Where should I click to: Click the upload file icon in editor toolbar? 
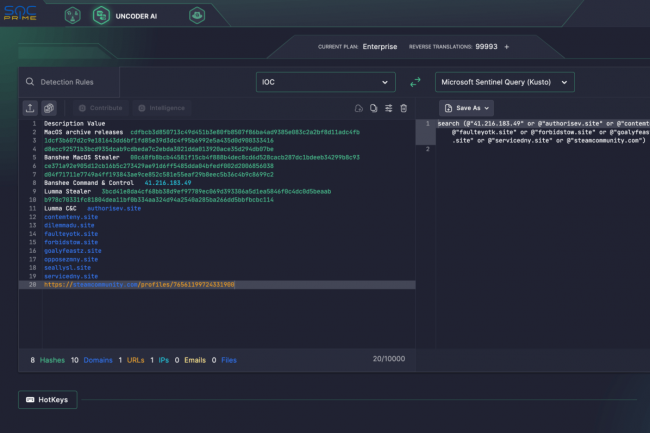tap(28, 107)
